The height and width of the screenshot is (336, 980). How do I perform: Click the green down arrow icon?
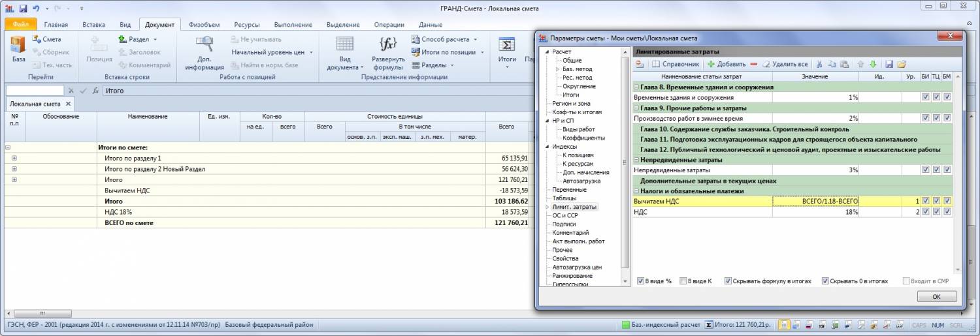coord(872,65)
